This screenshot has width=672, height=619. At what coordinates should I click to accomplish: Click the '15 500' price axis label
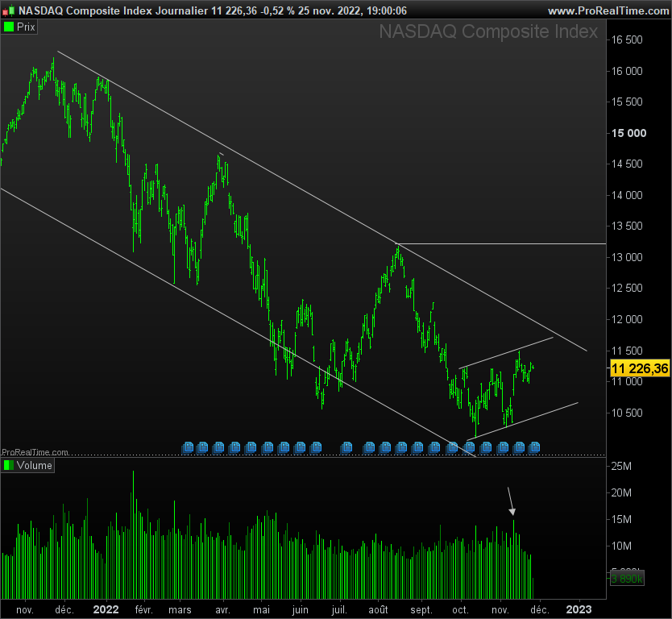pyautogui.click(x=627, y=102)
